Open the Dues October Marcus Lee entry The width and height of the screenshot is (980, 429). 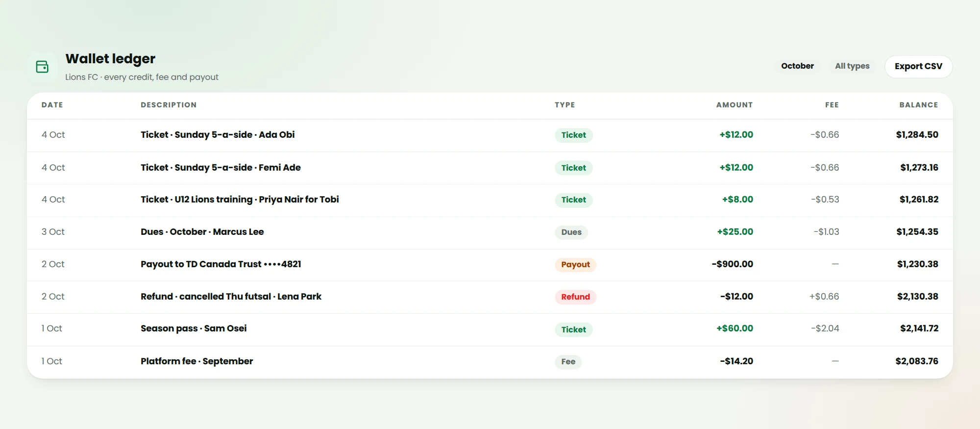click(x=490, y=232)
